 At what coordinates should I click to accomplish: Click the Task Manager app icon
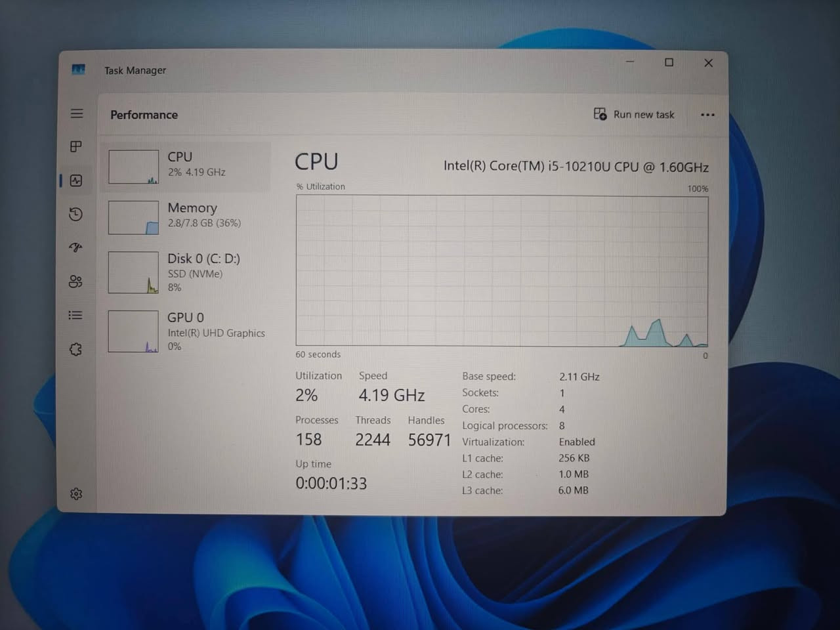[78, 69]
